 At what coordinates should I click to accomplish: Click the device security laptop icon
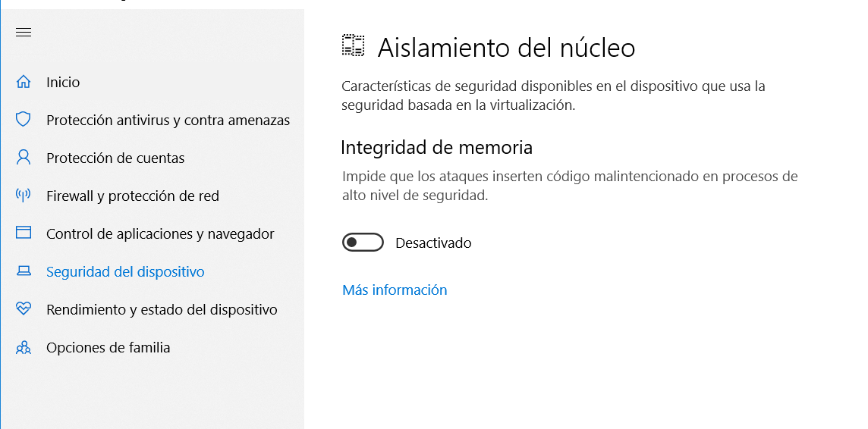point(24,271)
